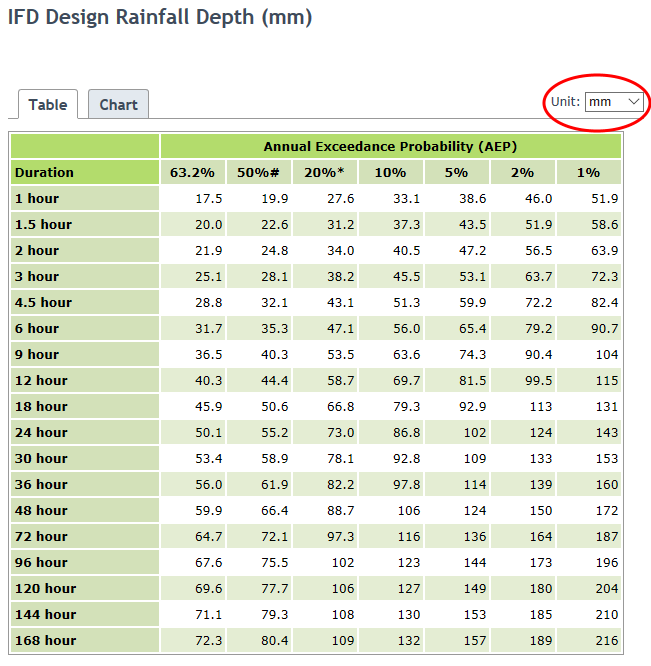651x666 pixels.
Task: Click the 204 value in 120 hour row
Action: (x=607, y=588)
